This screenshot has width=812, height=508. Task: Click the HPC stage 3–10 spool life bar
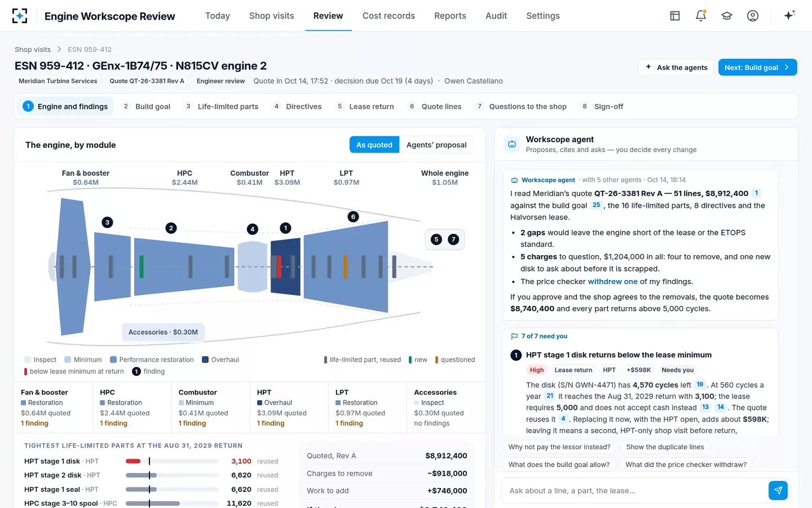pos(172,503)
